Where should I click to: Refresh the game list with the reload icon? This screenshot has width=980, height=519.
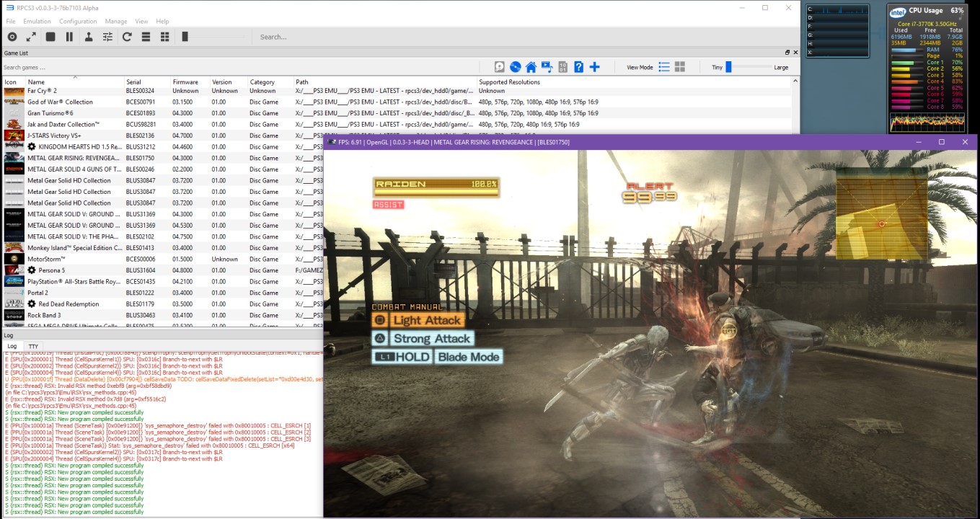[x=127, y=37]
